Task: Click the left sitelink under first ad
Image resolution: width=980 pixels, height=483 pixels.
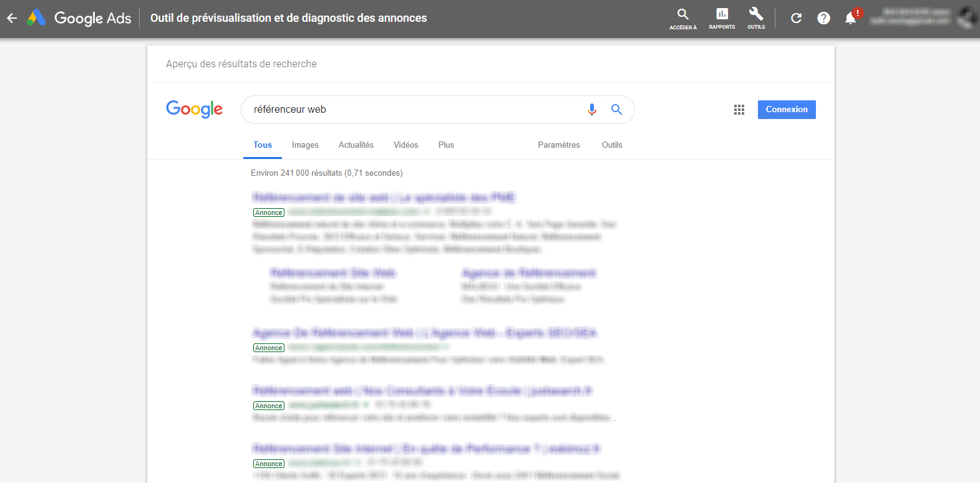Action: [333, 274]
